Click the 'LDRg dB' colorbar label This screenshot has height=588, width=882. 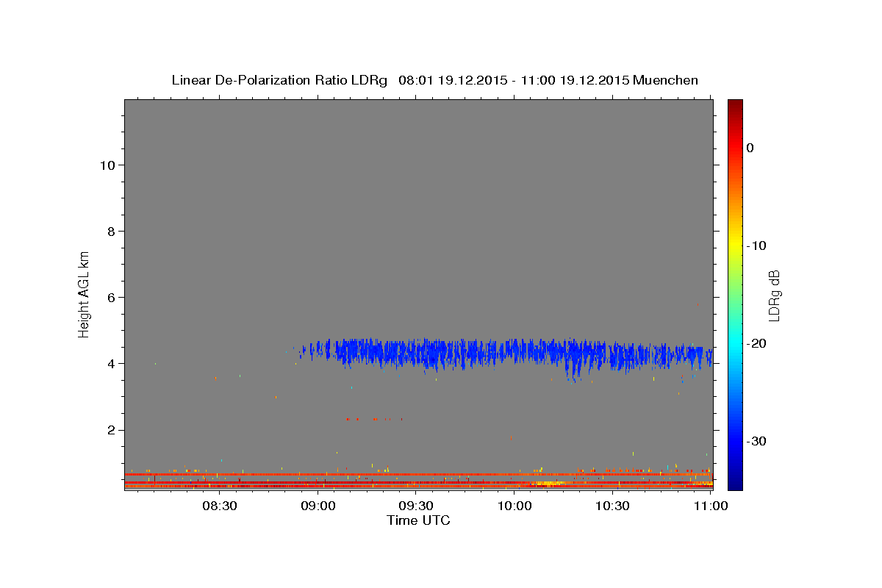tap(774, 295)
